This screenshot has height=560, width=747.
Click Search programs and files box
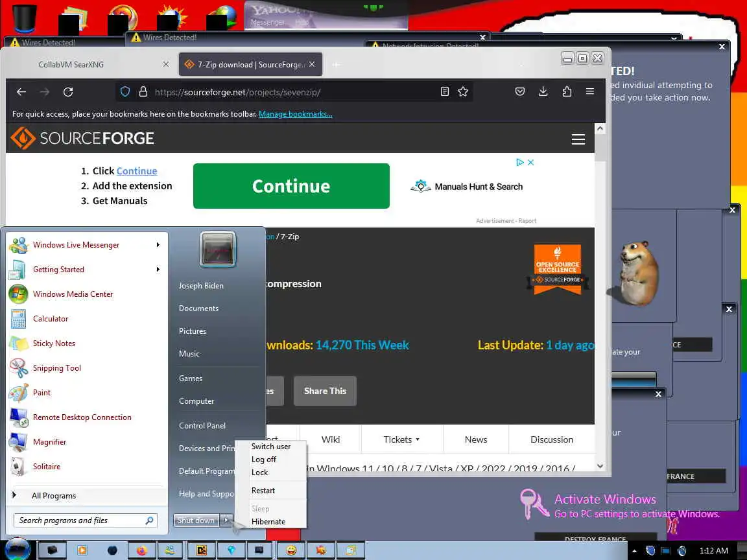pyautogui.click(x=86, y=520)
